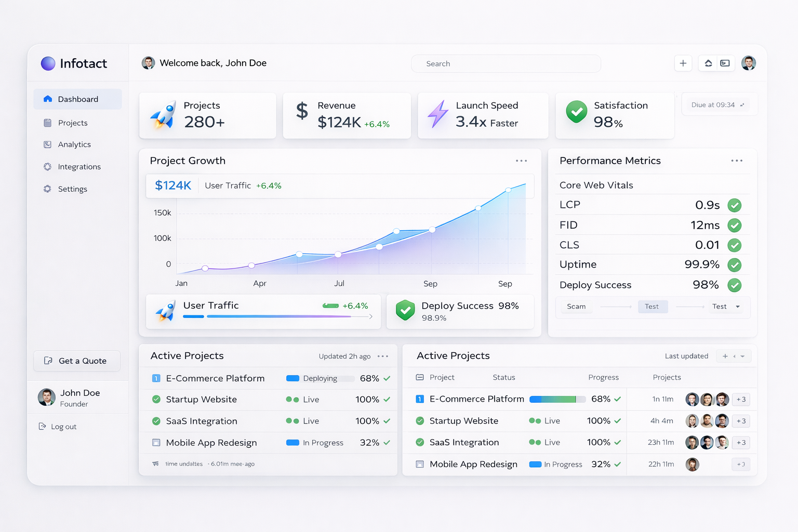This screenshot has width=798, height=532.
Task: Toggle the green check beside Startup Website in left list
Action: 156,400
